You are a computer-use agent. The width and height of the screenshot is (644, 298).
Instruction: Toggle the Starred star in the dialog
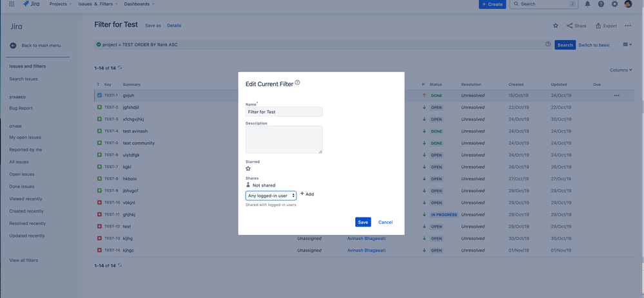click(x=248, y=169)
